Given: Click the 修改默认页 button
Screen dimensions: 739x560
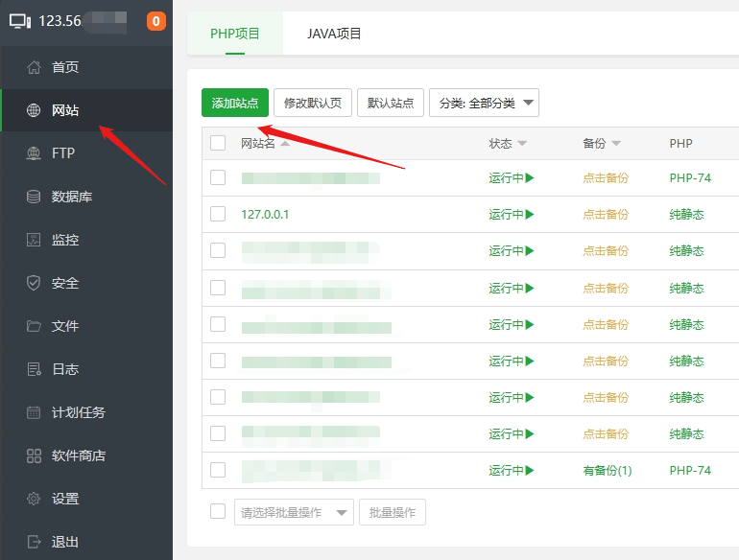Looking at the screenshot, I should coord(312,104).
